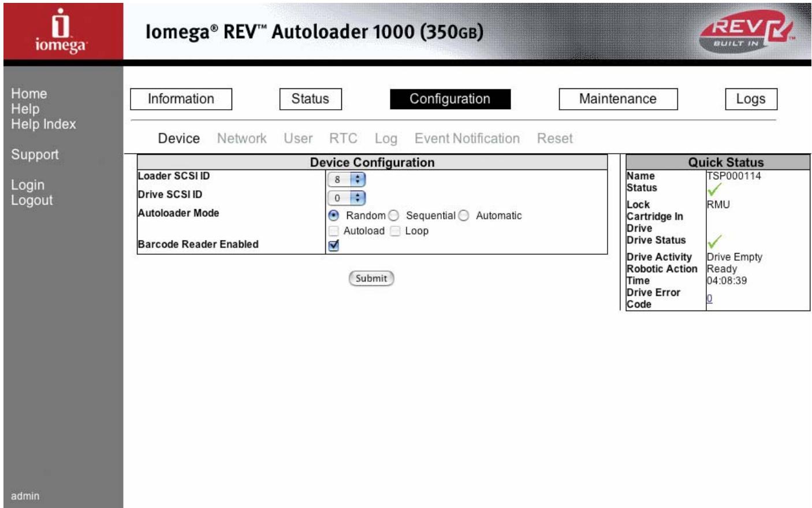This screenshot has width=812, height=508.
Task: Click the Drive SCSI ID label
Action: tap(170, 195)
